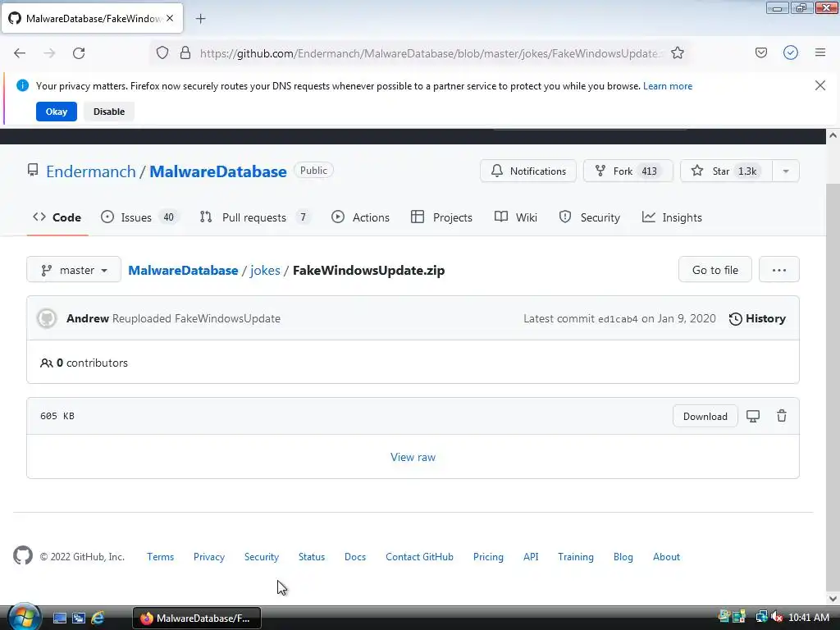
Task: Open the Docs footer link
Action: click(355, 557)
